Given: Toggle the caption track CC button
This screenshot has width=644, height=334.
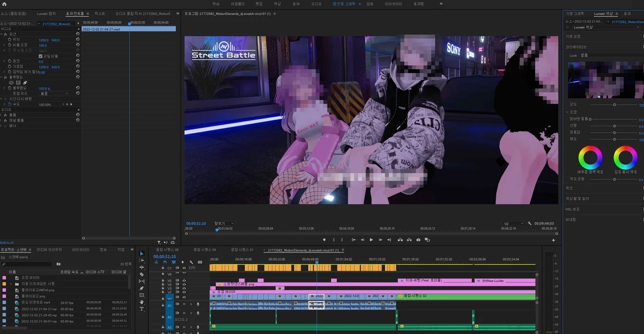Looking at the screenshot, I should pos(200,262).
